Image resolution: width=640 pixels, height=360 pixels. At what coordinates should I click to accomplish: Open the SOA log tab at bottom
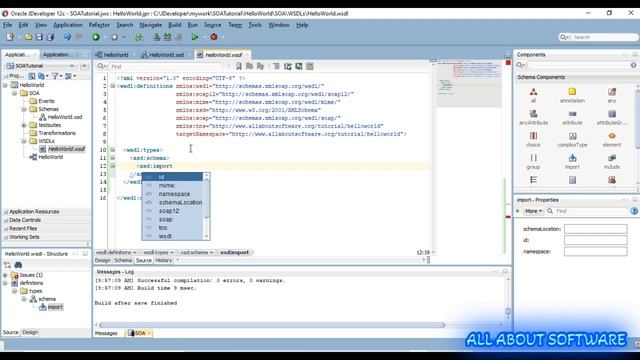[x=139, y=333]
